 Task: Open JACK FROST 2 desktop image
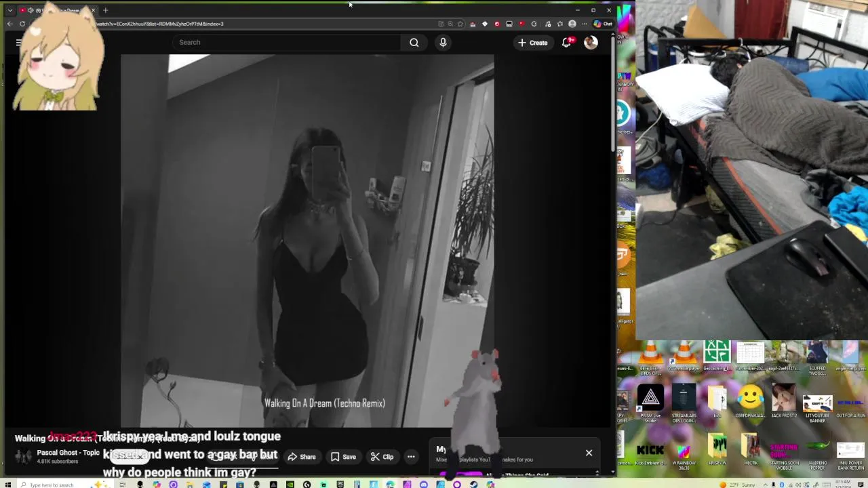[783, 401]
